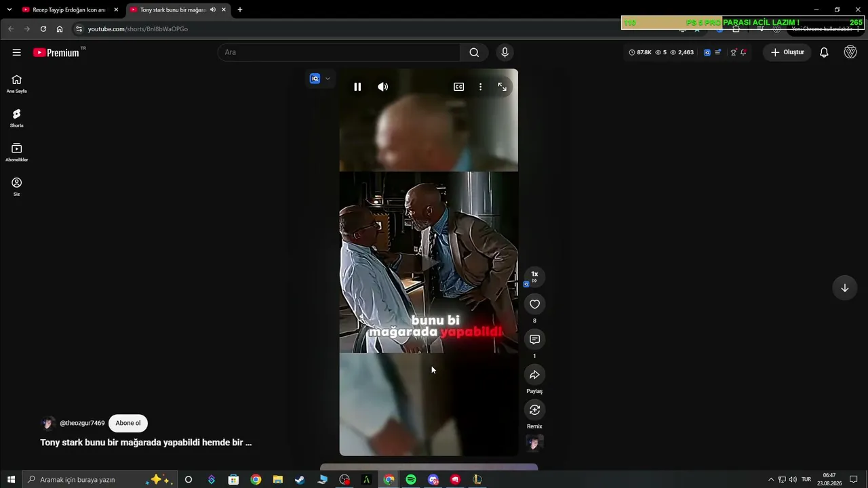Go back to the previous page
Viewport: 868px width, 488px height.
coord(11,29)
